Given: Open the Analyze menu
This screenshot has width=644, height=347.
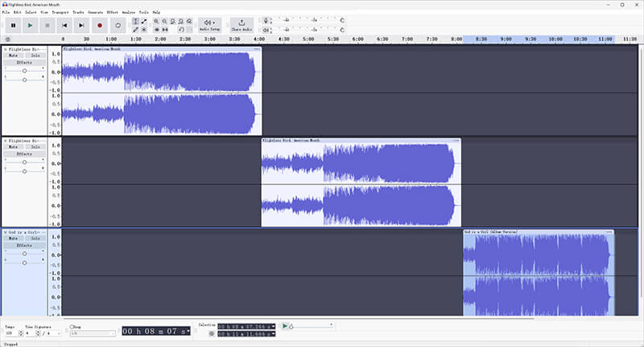Looking at the screenshot, I should coord(129,12).
